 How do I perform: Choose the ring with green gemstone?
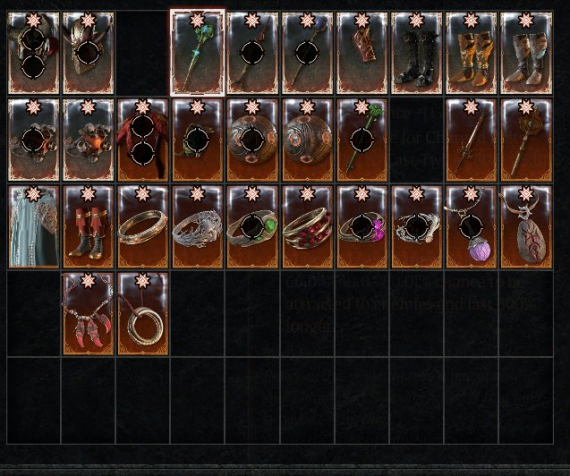pos(252,227)
